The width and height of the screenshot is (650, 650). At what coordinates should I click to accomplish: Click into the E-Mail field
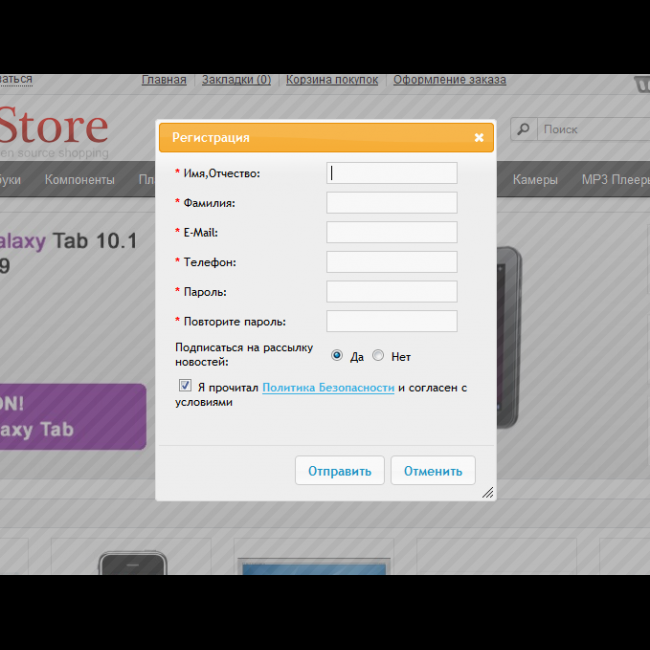[392, 232]
